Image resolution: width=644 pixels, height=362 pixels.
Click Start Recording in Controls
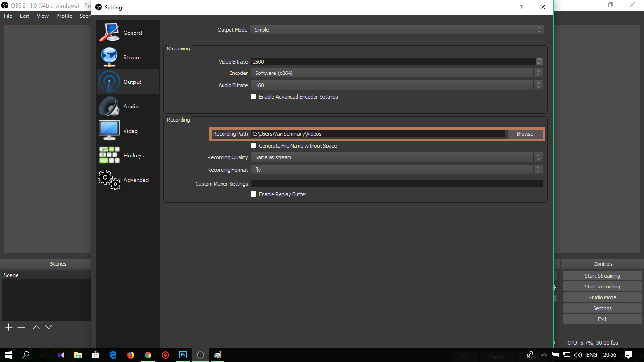[603, 287]
